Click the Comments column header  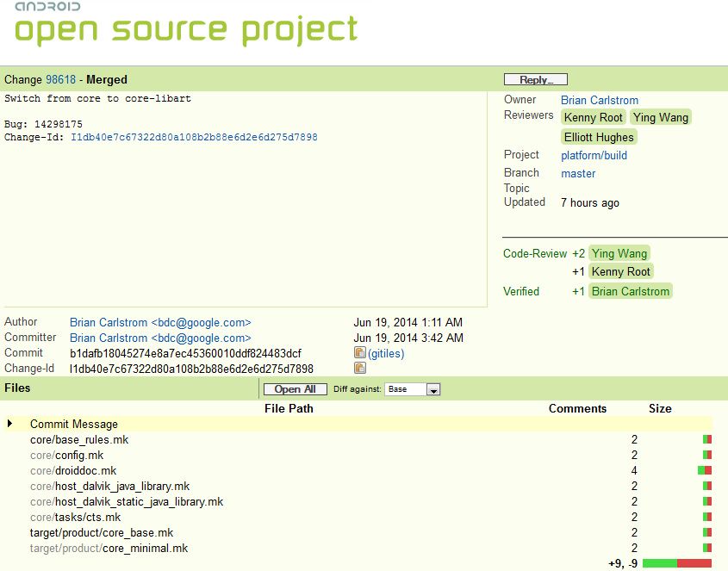[577, 408]
